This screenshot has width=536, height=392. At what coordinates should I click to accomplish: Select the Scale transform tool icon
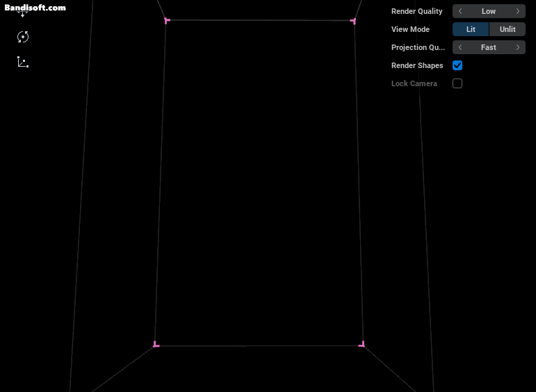(x=23, y=62)
